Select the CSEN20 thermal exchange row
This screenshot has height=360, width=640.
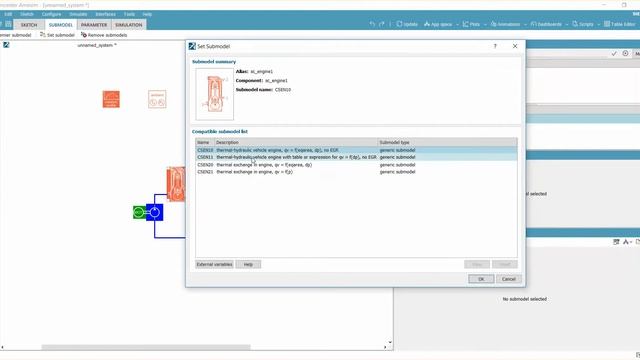356,165
